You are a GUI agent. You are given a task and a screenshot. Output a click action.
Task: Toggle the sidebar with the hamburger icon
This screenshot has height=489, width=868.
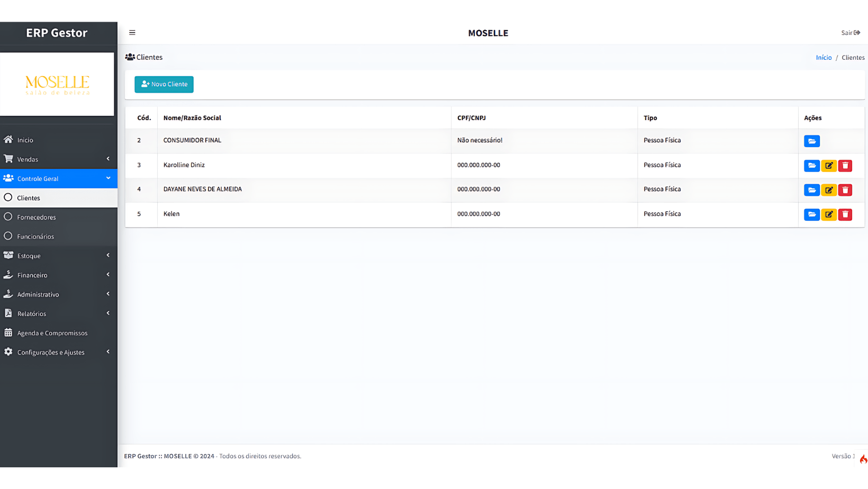(x=132, y=33)
